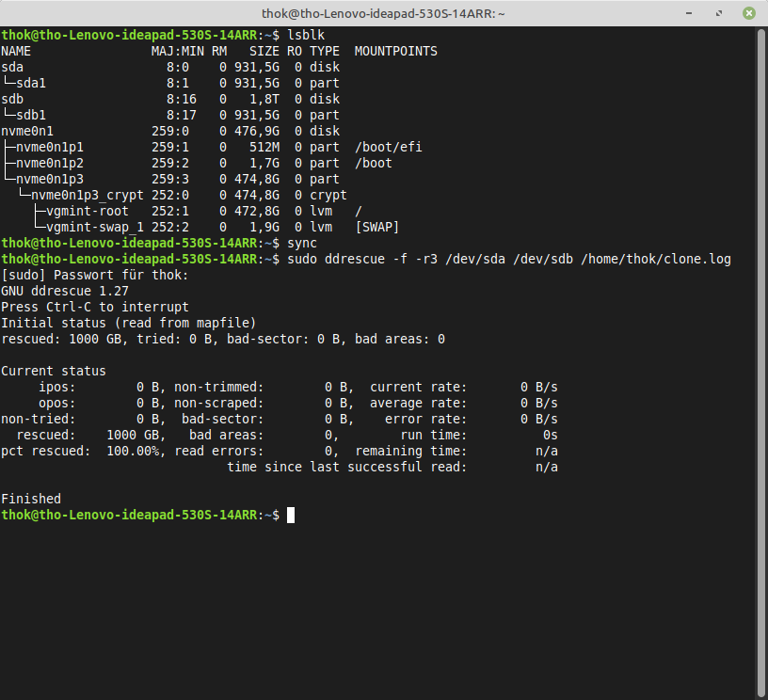
Task: Click the '/home/thok/clone.log' path
Action: (656, 259)
